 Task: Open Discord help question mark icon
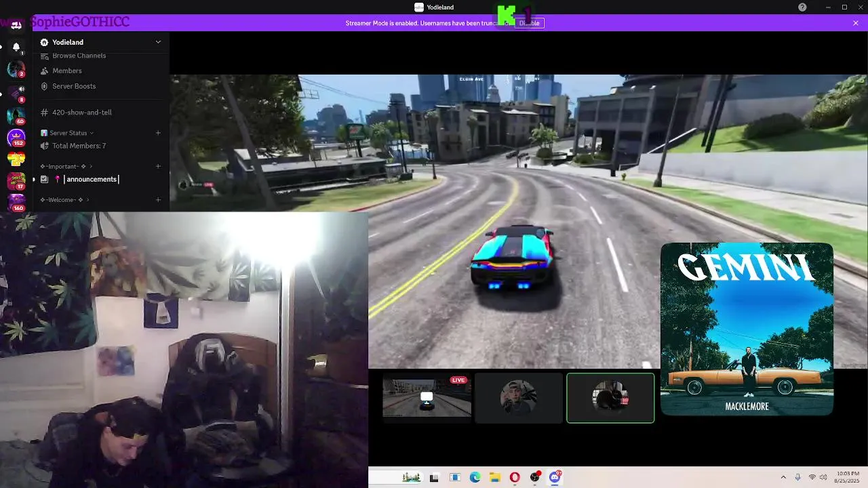(802, 7)
